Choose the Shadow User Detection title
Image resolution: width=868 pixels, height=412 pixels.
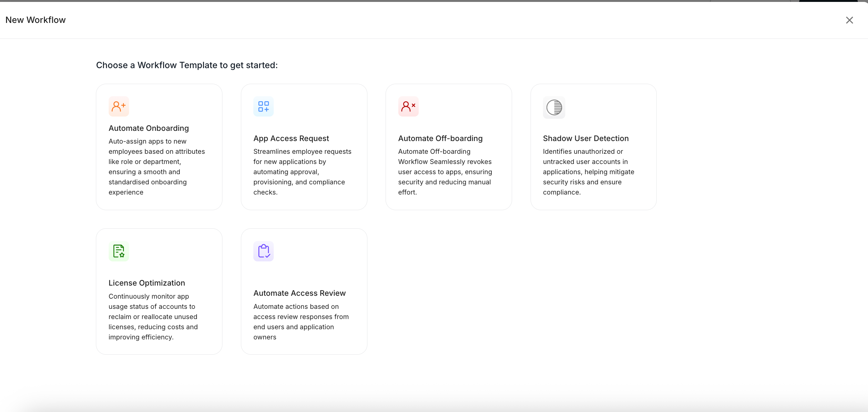pos(585,139)
